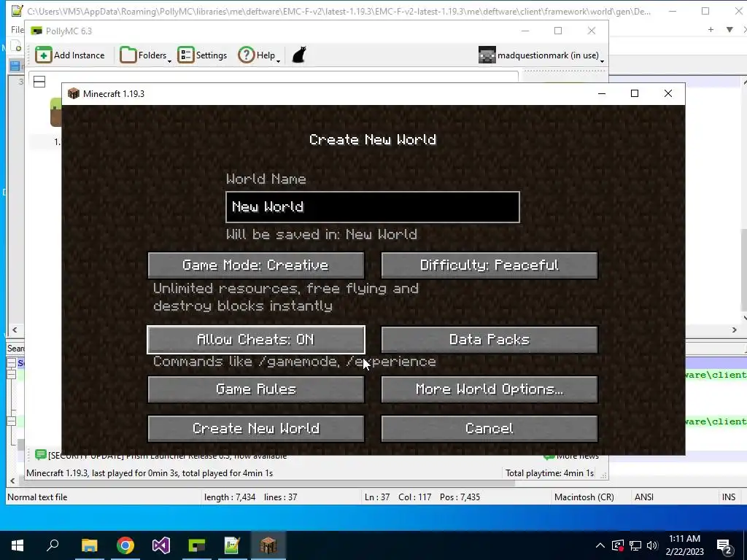Click the security alert tray icon
This screenshot has height=560, width=747.
pos(618,545)
